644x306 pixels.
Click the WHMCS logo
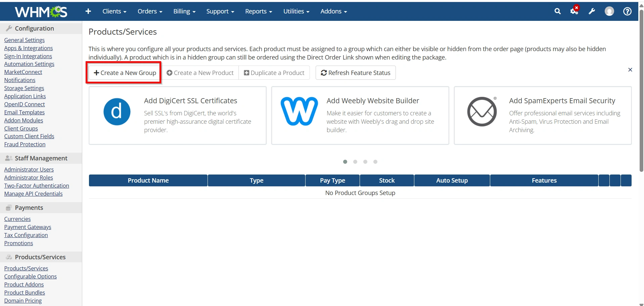pos(41,12)
